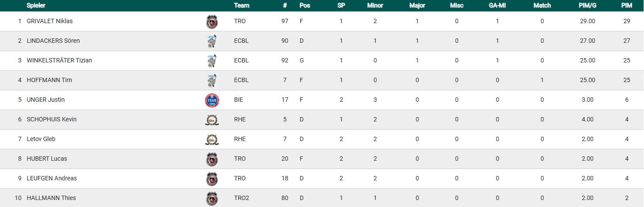Click the TRO logo beside HUBERT Lucas
Screen dimensions: 644x207
pos(212,159)
